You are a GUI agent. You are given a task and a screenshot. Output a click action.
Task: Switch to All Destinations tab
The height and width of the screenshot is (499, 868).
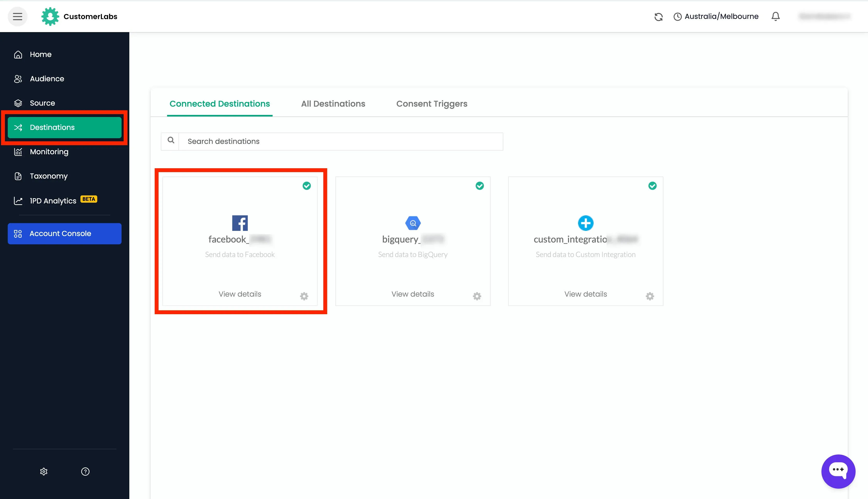(333, 104)
